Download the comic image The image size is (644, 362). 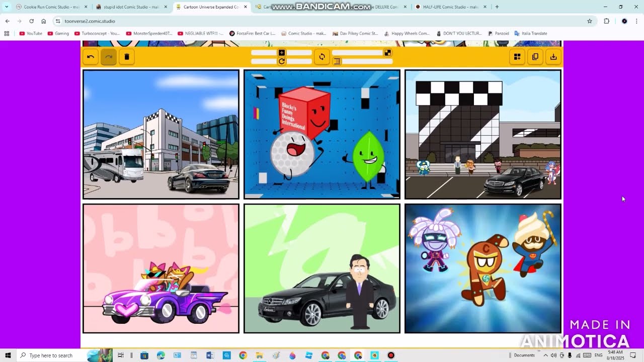[553, 57]
